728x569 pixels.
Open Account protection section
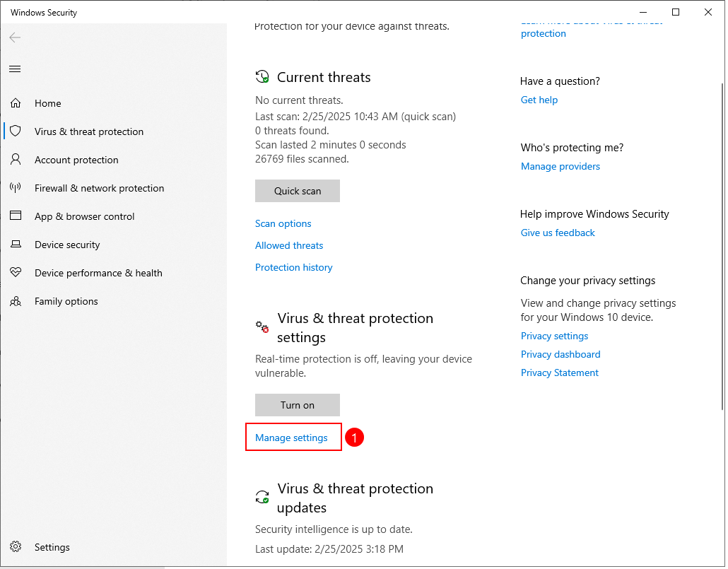[76, 160]
